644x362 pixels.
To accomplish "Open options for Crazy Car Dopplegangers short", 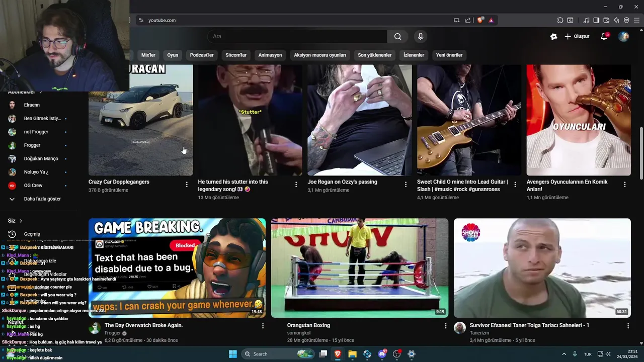I will click(x=187, y=185).
